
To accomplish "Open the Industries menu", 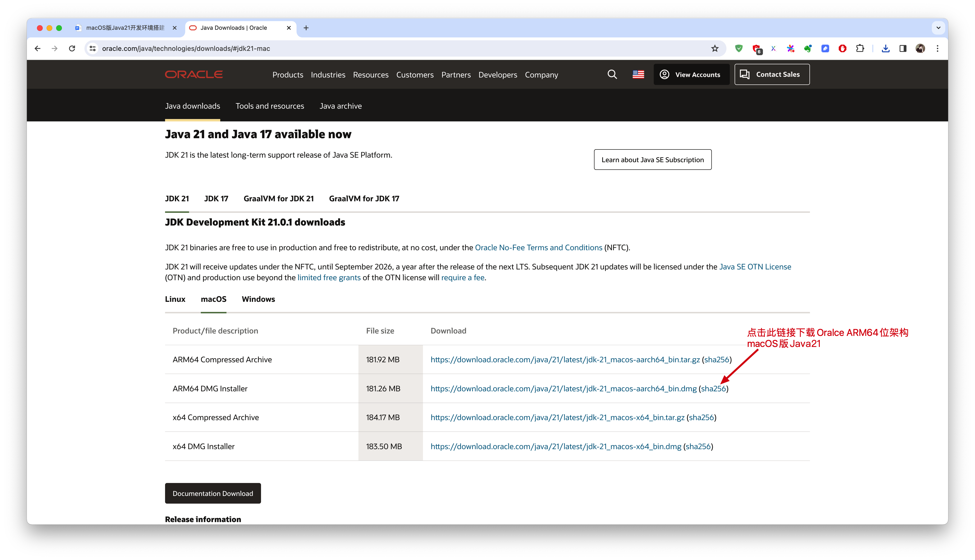I will pos(328,75).
